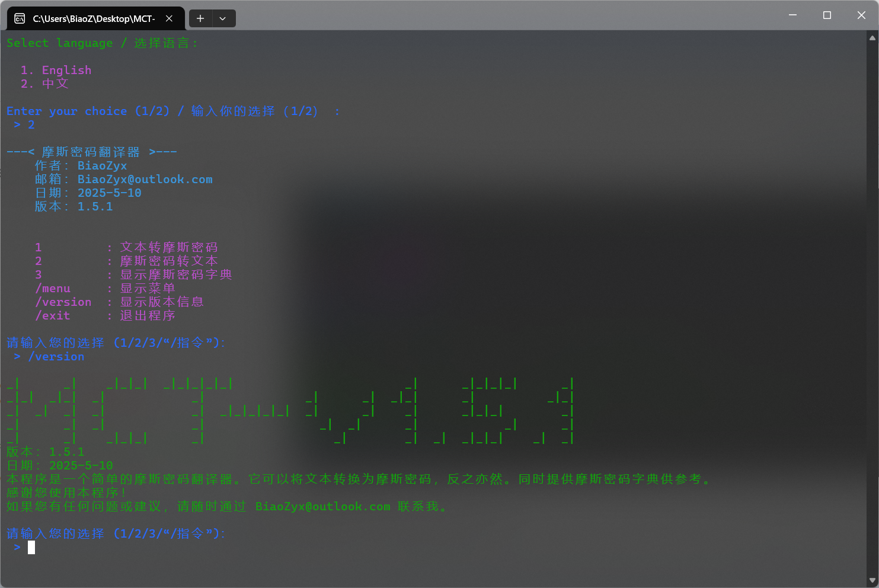Image resolution: width=879 pixels, height=588 pixels.
Task: Click the terminal icon on the tab
Action: point(20,18)
